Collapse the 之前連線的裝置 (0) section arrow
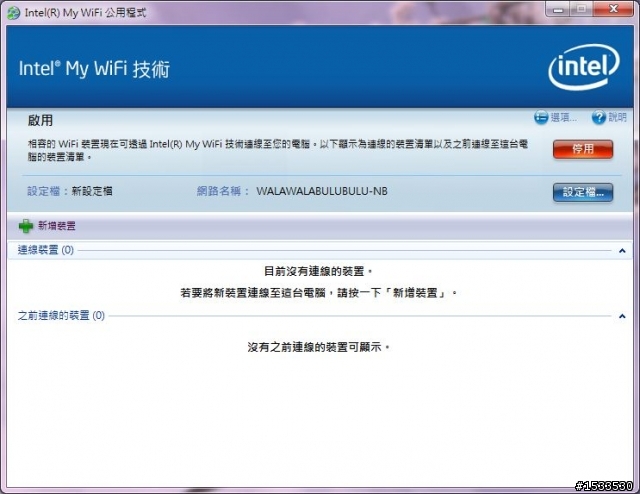 pos(622,316)
